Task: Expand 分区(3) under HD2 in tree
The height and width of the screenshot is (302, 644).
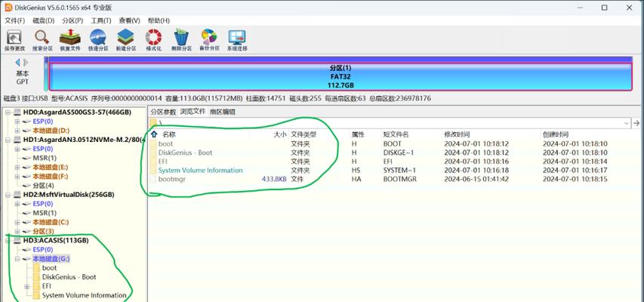Action: [x=17, y=231]
